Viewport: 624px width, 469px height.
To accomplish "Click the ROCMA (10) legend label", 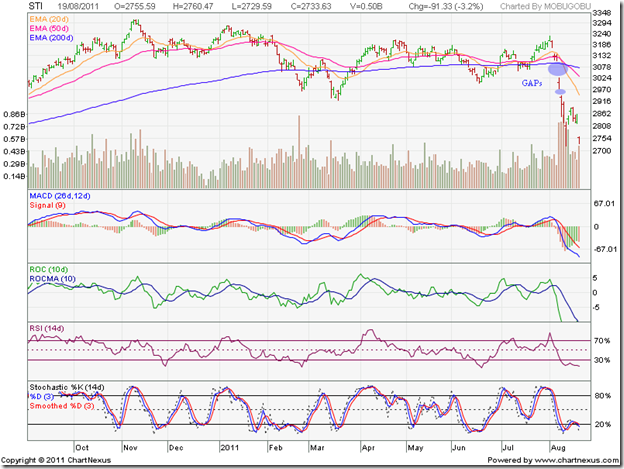I will pos(53,279).
